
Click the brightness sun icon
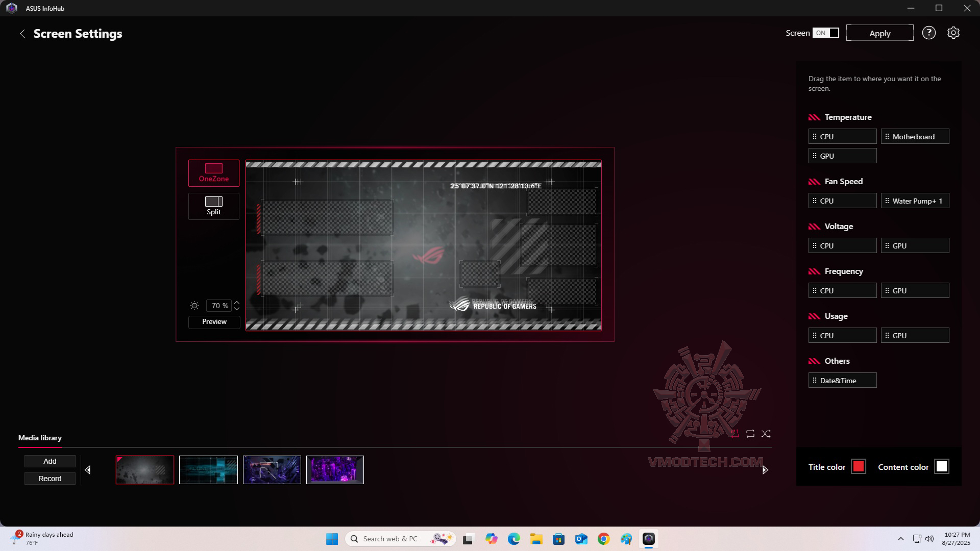194,306
